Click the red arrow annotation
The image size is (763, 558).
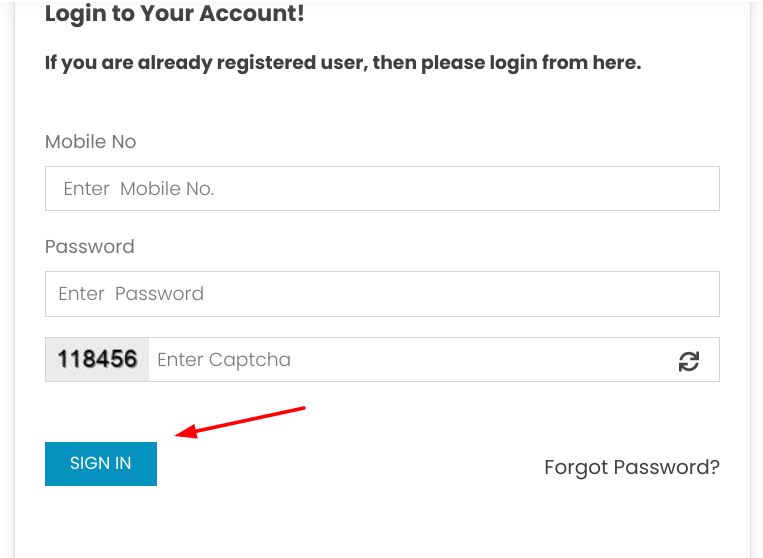tap(240, 422)
